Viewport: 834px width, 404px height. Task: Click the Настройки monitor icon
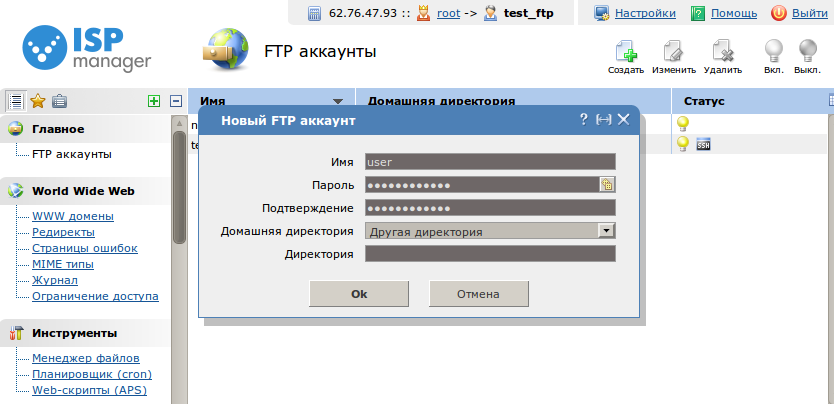pos(602,13)
